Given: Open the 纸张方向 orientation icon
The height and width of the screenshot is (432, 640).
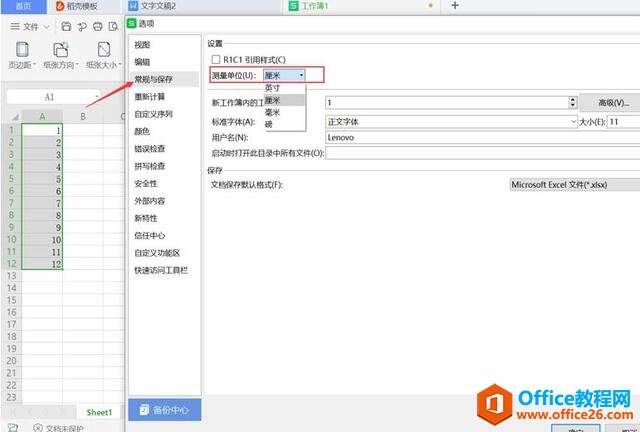Looking at the screenshot, I should (61, 49).
